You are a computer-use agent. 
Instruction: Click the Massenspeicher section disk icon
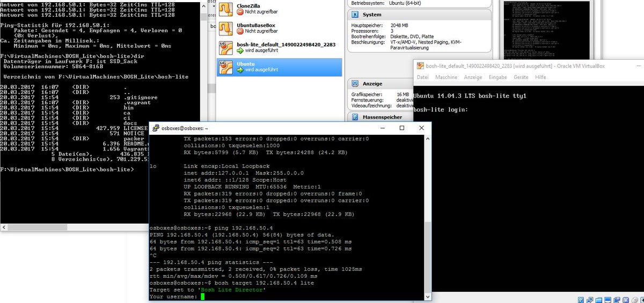[x=355, y=117]
